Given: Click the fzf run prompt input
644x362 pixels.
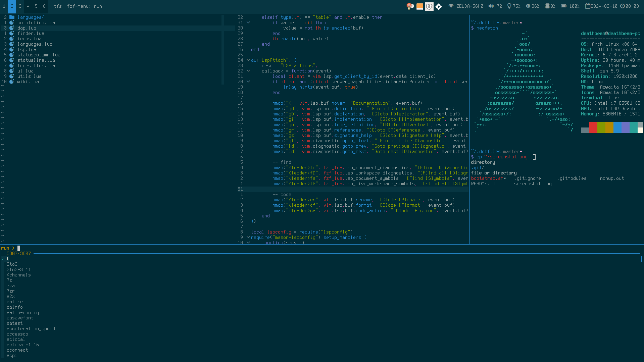Looking at the screenshot, I should click(x=329, y=248).
